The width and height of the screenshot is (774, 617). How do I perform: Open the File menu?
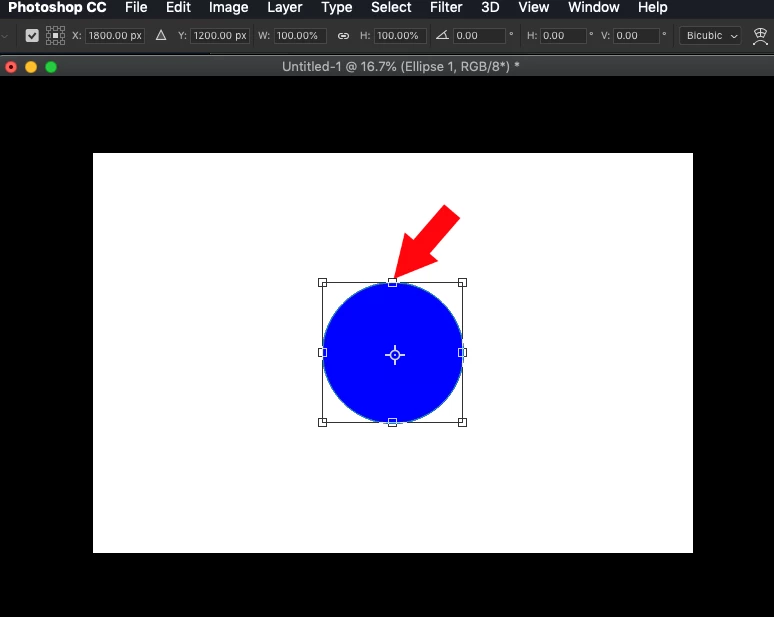(x=136, y=7)
